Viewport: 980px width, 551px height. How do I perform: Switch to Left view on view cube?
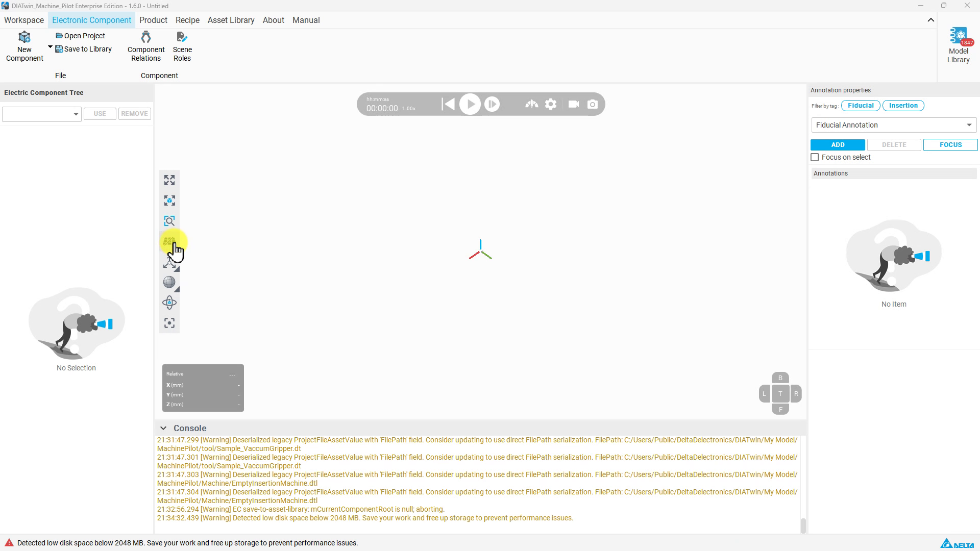[764, 394]
